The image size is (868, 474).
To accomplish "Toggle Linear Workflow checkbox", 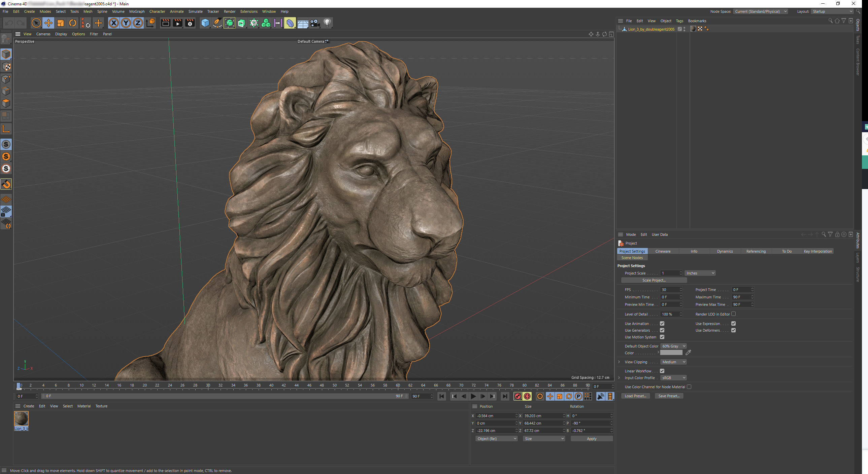I will [x=662, y=371].
